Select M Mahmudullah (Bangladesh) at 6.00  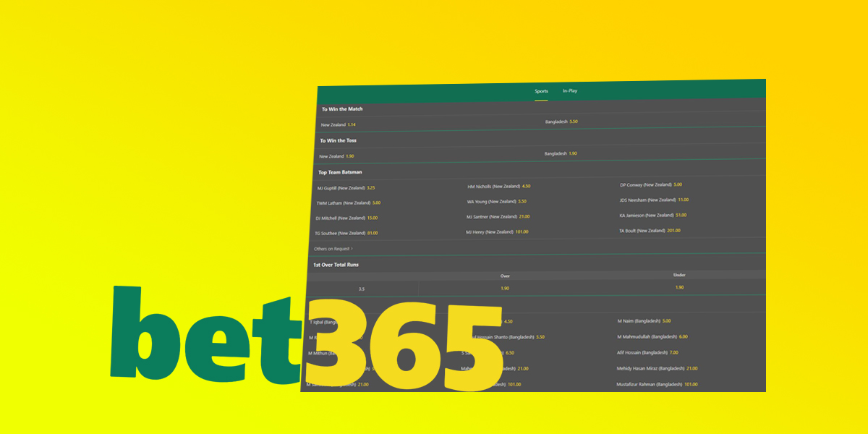click(x=652, y=336)
